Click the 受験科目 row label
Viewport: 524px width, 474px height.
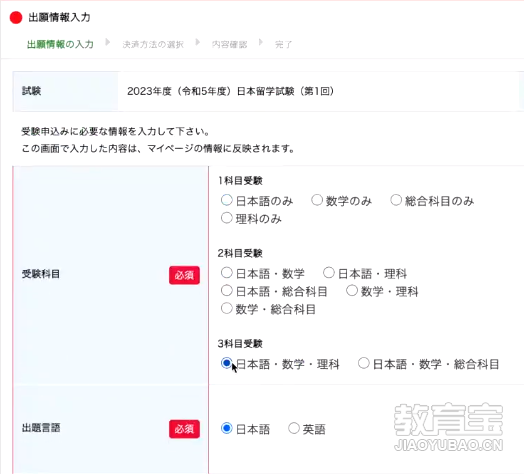click(x=41, y=274)
